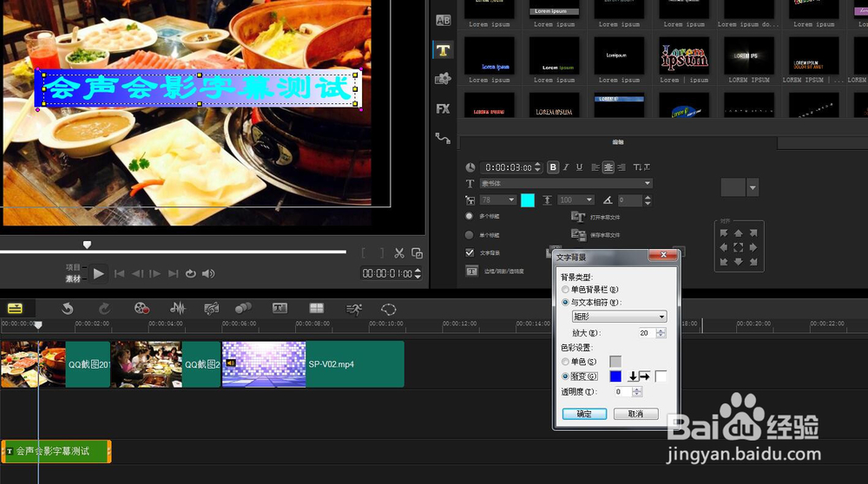This screenshot has height=484, width=868.
Task: Expand the font face dropdown
Action: (x=647, y=183)
